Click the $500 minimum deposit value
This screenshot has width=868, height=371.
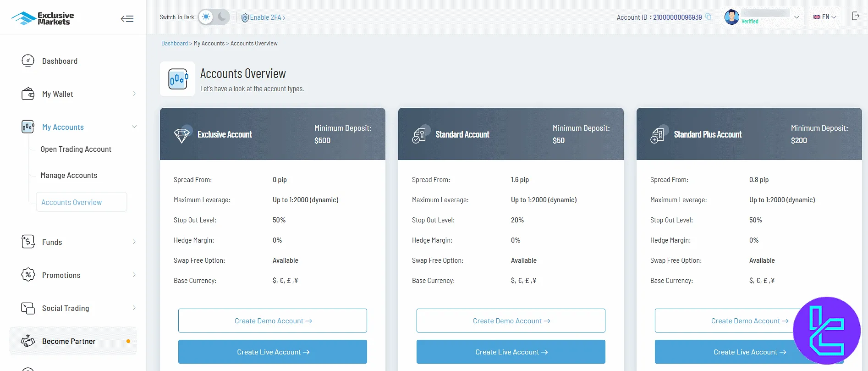pyautogui.click(x=322, y=140)
